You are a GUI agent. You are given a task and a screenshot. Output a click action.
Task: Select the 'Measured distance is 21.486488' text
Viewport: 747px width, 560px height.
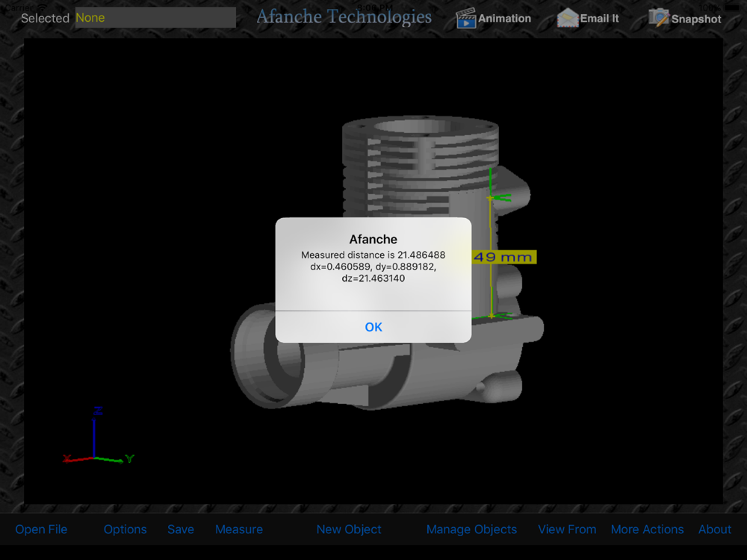pyautogui.click(x=373, y=255)
